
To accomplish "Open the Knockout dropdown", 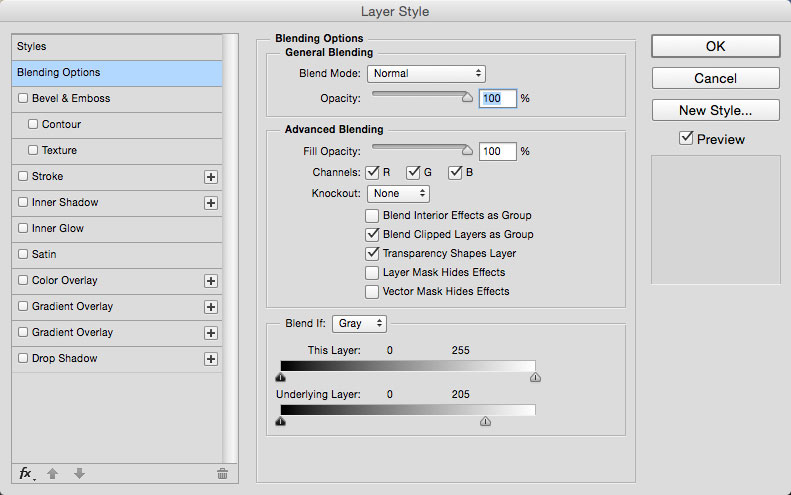I will pyautogui.click(x=399, y=194).
